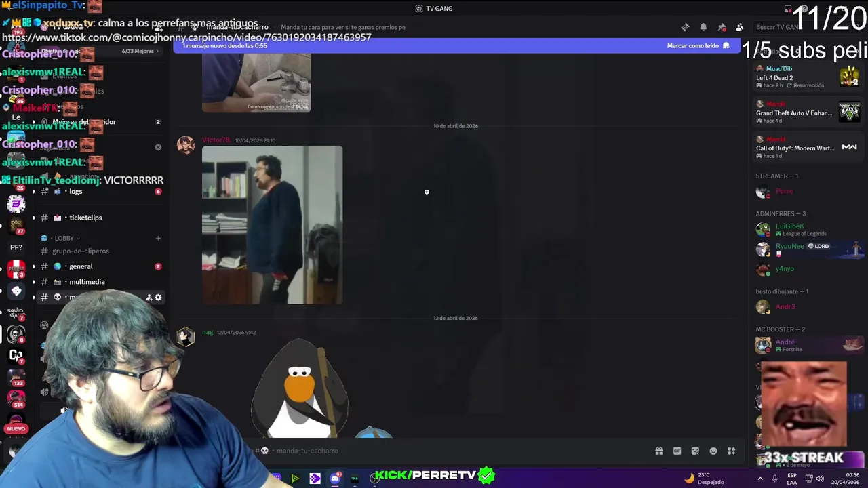Click ESP LAA language indicator
Screen dimensions: 868x488
pos(792,479)
